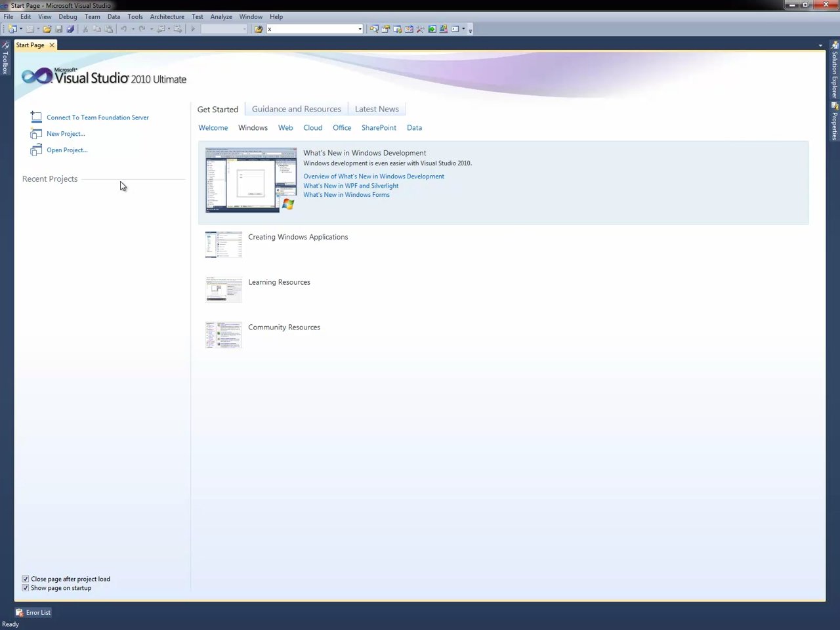Select the SharePoint category link
This screenshot has width=840, height=630.
pos(379,128)
